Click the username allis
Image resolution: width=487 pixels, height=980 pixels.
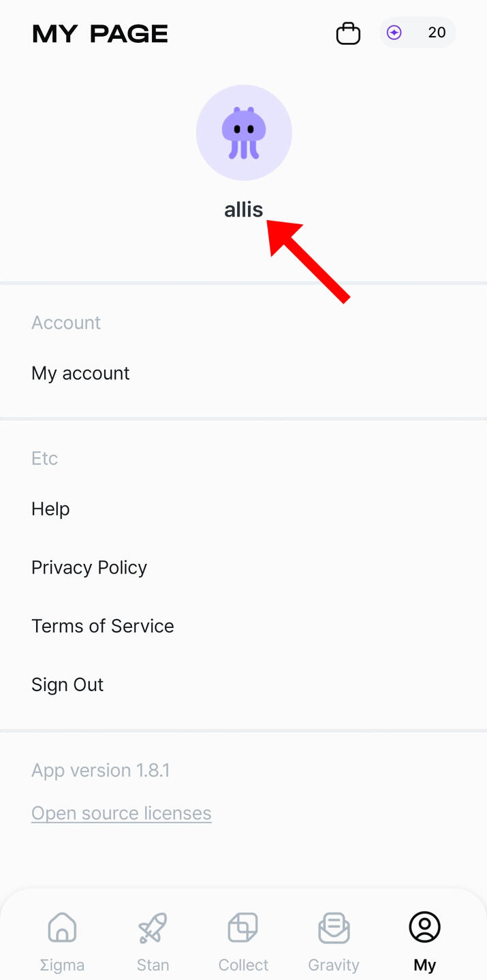244,209
